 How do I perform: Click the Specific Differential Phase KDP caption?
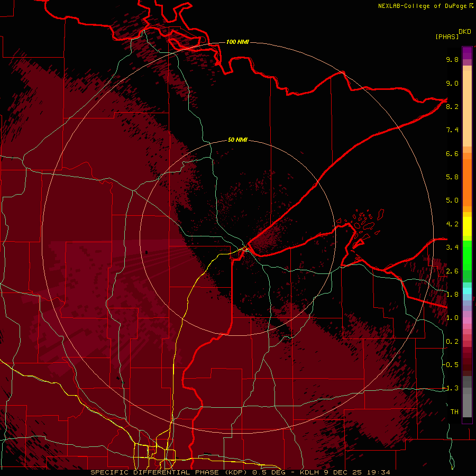(241, 472)
